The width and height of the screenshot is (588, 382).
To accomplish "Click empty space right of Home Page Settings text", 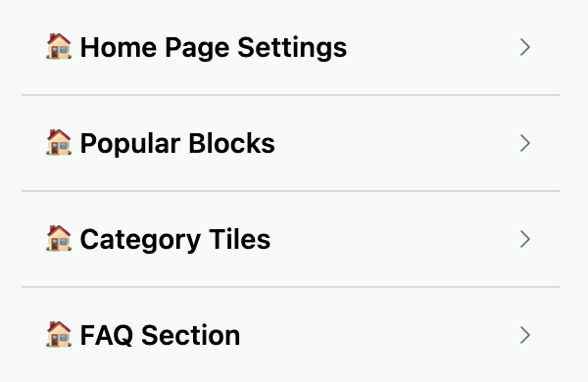I will 433,47.
